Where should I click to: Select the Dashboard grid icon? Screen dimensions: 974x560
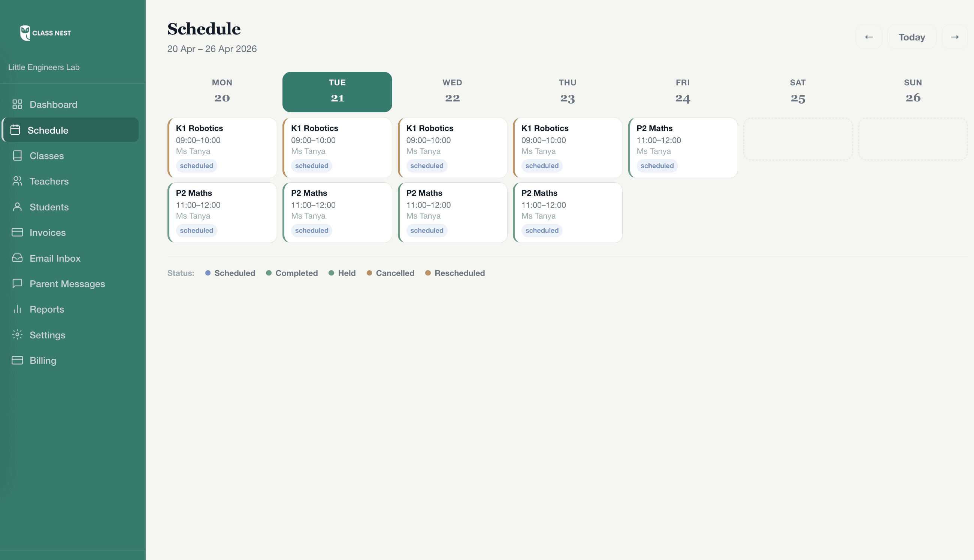17,104
